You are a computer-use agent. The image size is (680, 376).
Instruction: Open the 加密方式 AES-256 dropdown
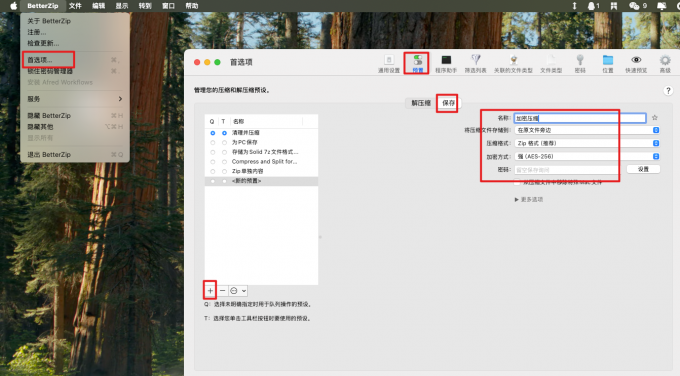click(x=587, y=156)
